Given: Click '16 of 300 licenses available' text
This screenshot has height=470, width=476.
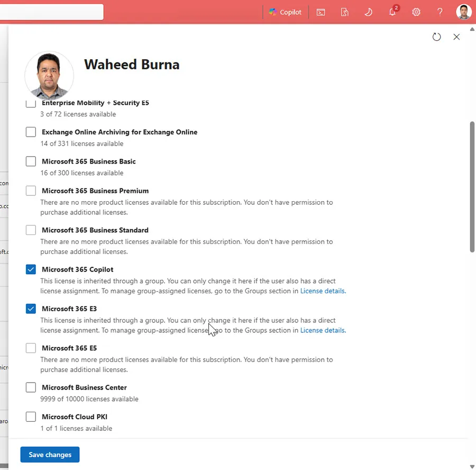Looking at the screenshot, I should tap(82, 173).
